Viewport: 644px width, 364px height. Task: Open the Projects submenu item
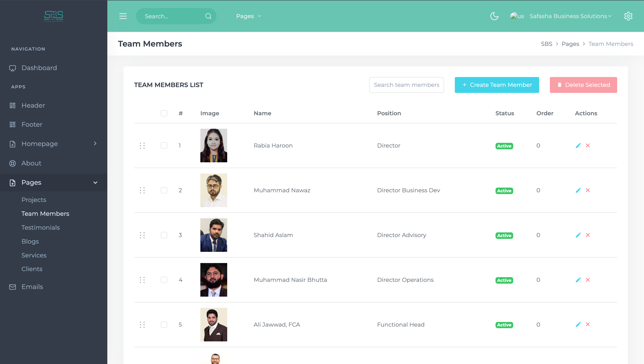(x=34, y=200)
